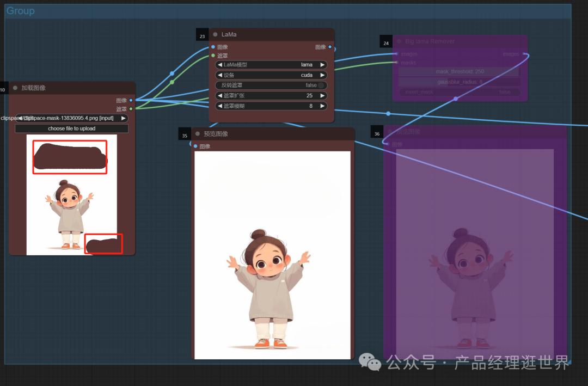Click the images output port on Big lama Remover
The image size is (588, 386).
click(x=524, y=54)
